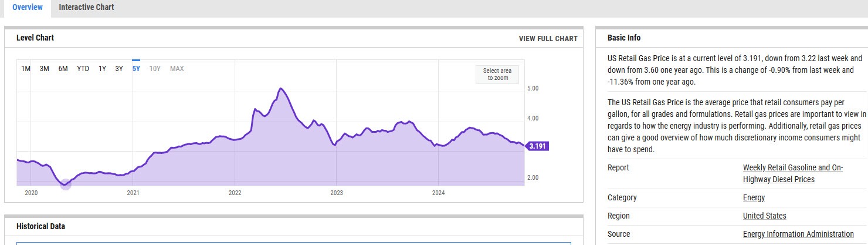Image resolution: width=868 pixels, height=245 pixels.
Task: Open the Energy category link
Action: tap(754, 198)
